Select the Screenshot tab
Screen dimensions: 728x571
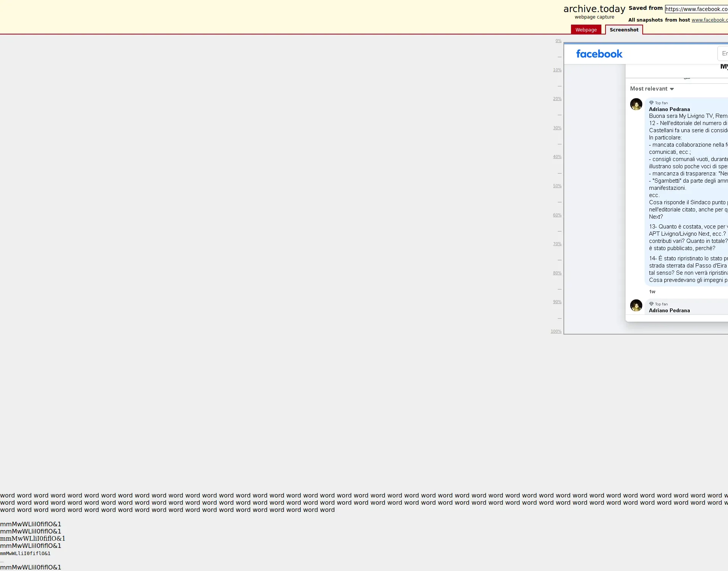pyautogui.click(x=624, y=30)
